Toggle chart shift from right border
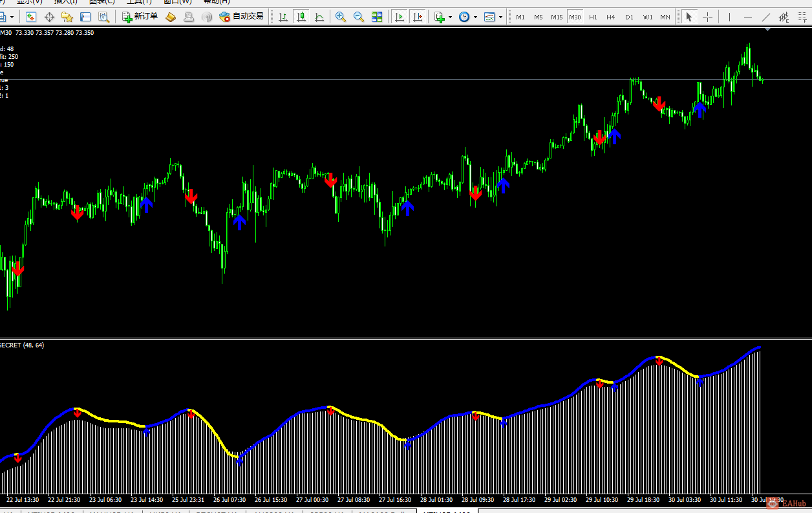This screenshot has height=513, width=812. pos(418,17)
